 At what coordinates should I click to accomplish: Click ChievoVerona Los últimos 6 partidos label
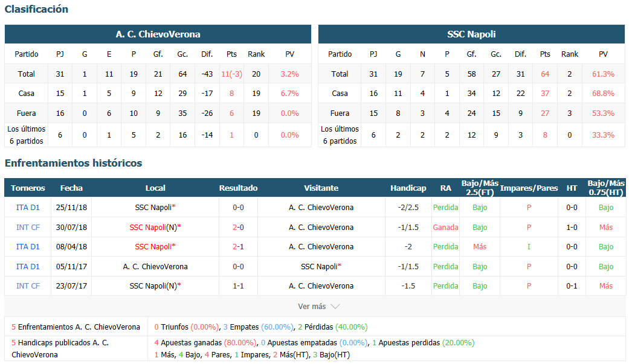(x=26, y=135)
